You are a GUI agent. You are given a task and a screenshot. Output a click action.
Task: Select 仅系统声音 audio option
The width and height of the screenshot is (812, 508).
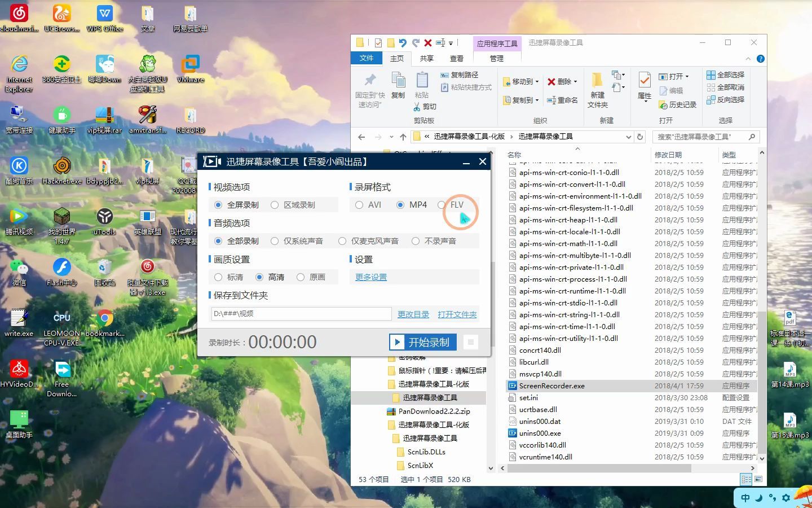(297, 241)
